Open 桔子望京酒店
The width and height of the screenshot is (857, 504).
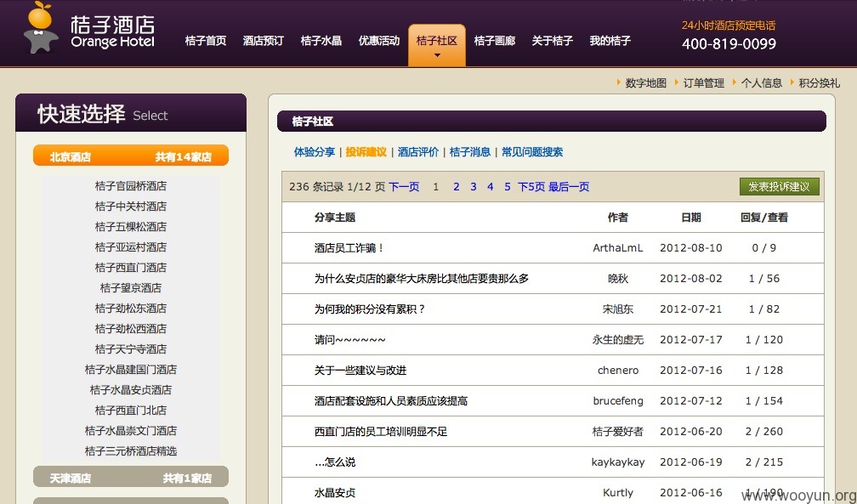point(131,287)
